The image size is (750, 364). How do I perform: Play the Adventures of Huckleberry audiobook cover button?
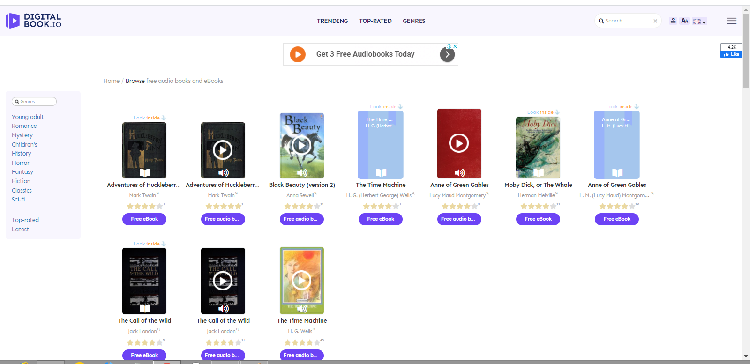(222, 150)
